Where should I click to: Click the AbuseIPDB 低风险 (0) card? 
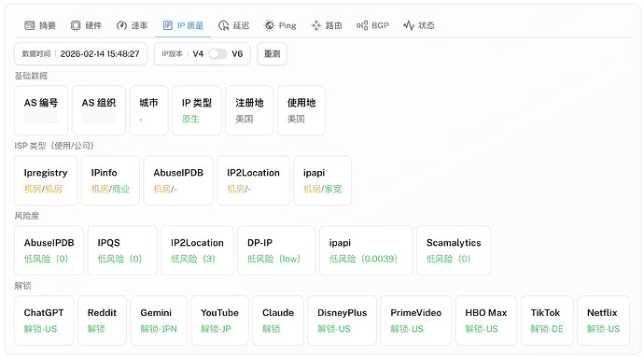[x=49, y=250]
